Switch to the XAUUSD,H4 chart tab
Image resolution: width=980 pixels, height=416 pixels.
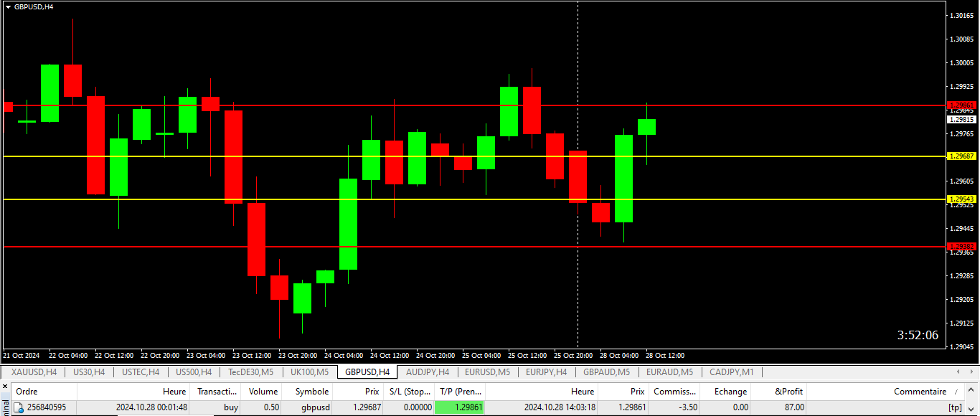click(34, 372)
